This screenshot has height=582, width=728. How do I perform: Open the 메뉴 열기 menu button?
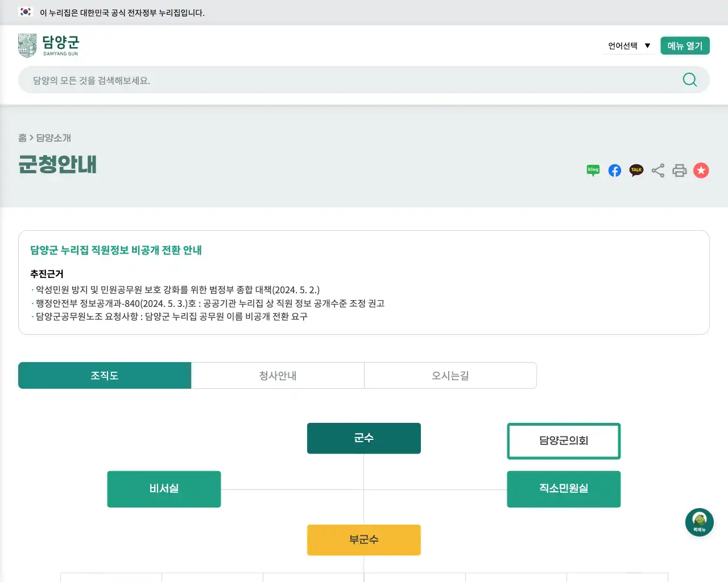[685, 45]
